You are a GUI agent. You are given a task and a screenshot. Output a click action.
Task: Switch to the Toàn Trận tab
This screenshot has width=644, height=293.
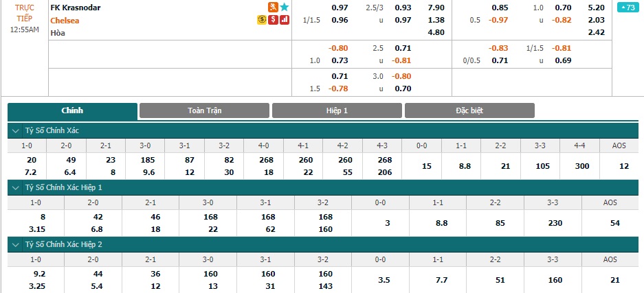[205, 110]
